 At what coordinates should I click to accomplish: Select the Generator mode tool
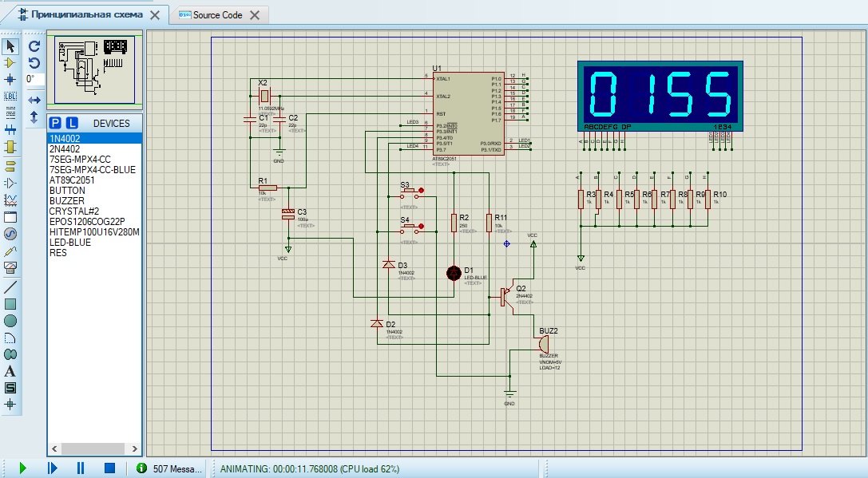(10, 234)
